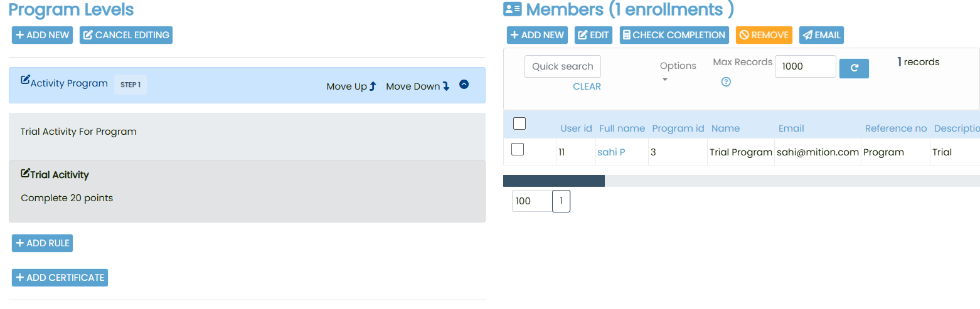Click the Members ID card icon
The height and width of the screenshot is (309, 980).
point(513,9)
